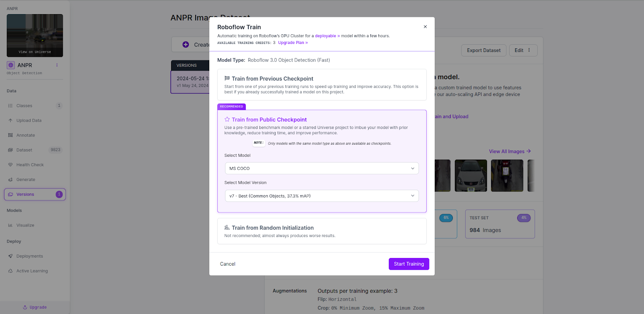This screenshot has width=644, height=314.
Task: Click the Active Learning recycle icon
Action: 10,271
